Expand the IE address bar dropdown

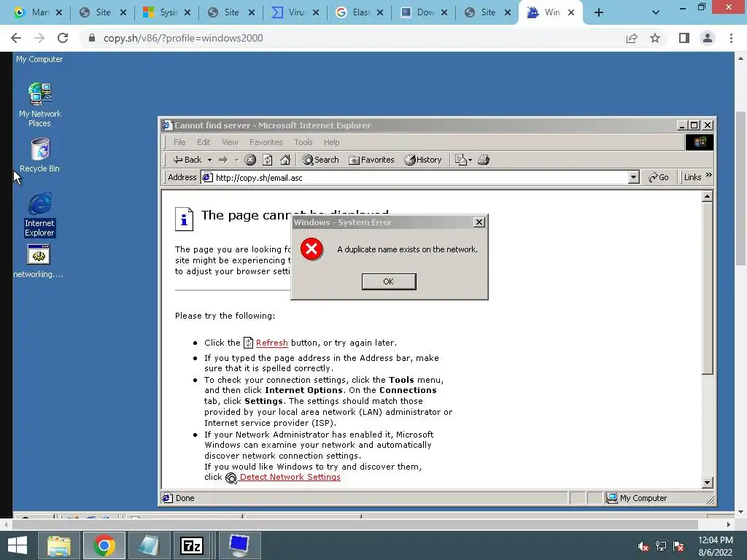(634, 178)
